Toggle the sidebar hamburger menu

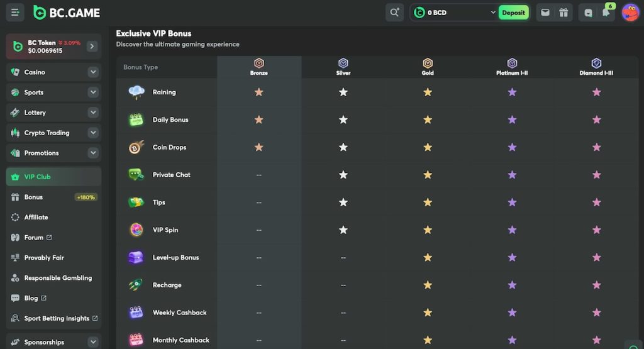(x=15, y=12)
